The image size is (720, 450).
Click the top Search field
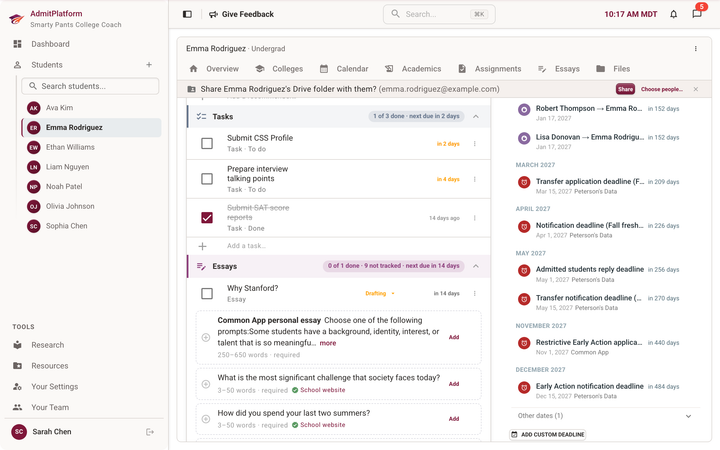[x=439, y=14]
